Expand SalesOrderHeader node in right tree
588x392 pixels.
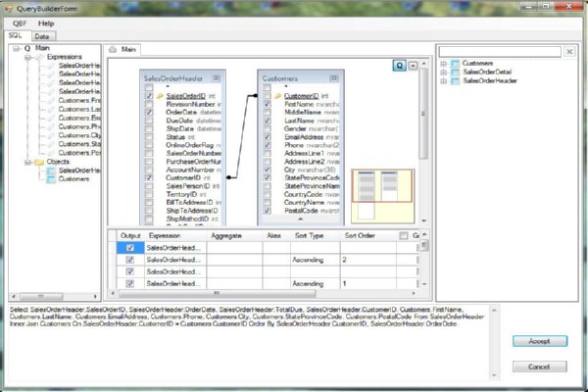click(x=444, y=80)
